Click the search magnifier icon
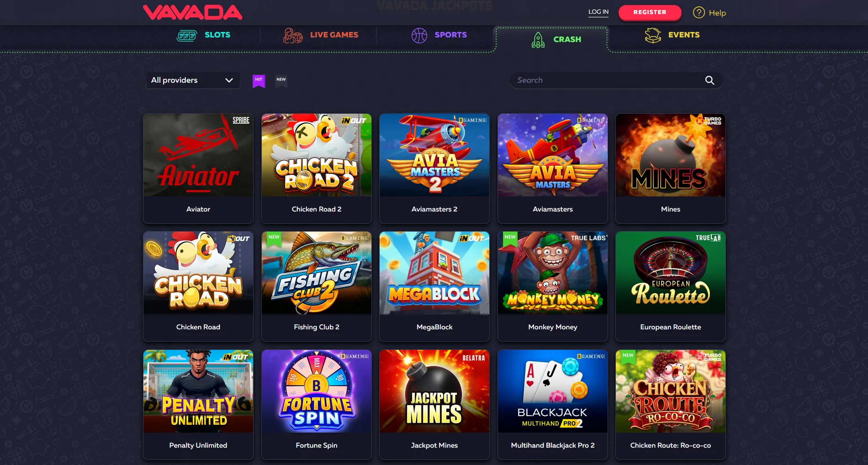The width and height of the screenshot is (868, 465). 709,80
